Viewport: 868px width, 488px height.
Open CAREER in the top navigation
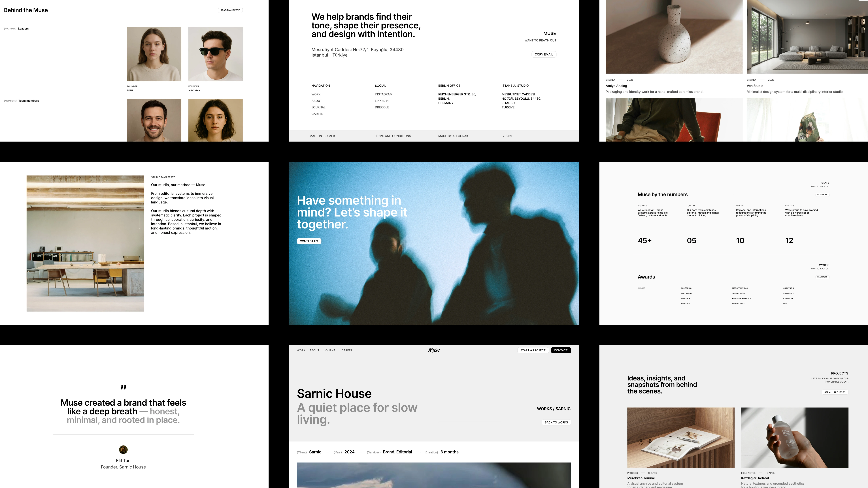[347, 350]
